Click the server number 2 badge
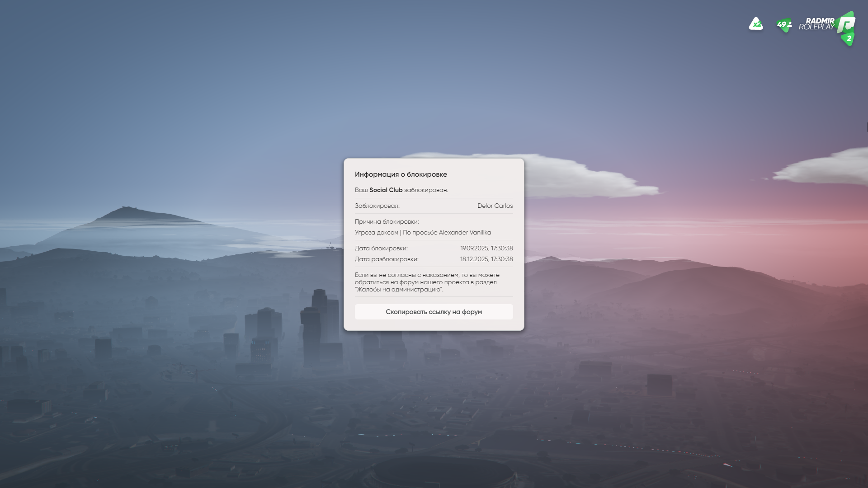 pyautogui.click(x=849, y=39)
